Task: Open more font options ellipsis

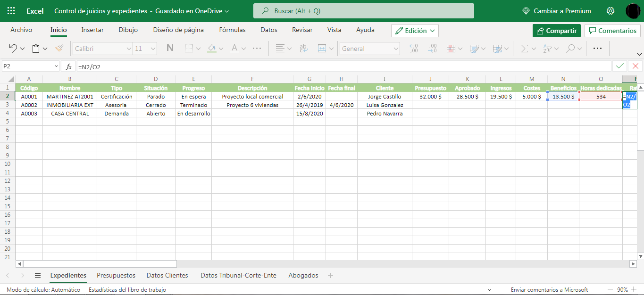Action: [257, 48]
